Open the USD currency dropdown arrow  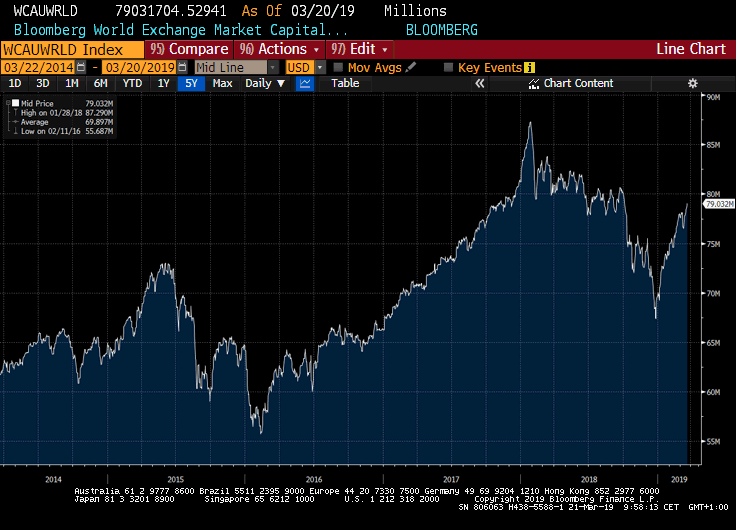pos(320,68)
